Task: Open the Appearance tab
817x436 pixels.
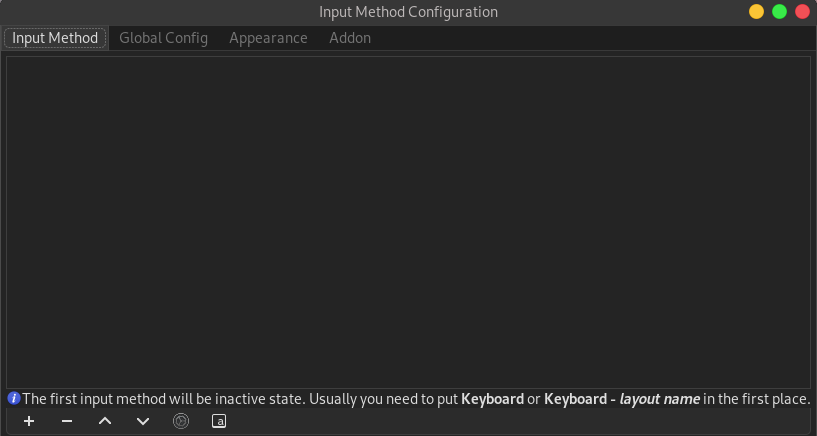Action: 268,38
